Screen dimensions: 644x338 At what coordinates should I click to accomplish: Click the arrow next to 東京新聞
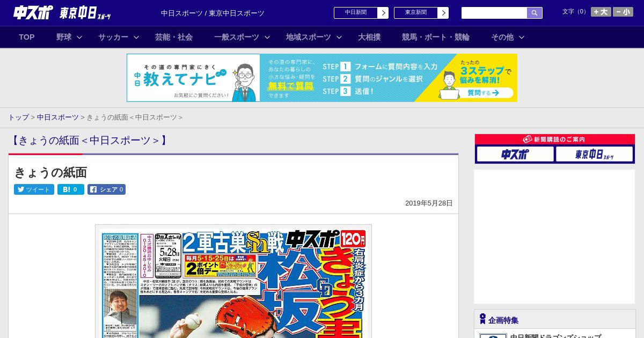(443, 13)
